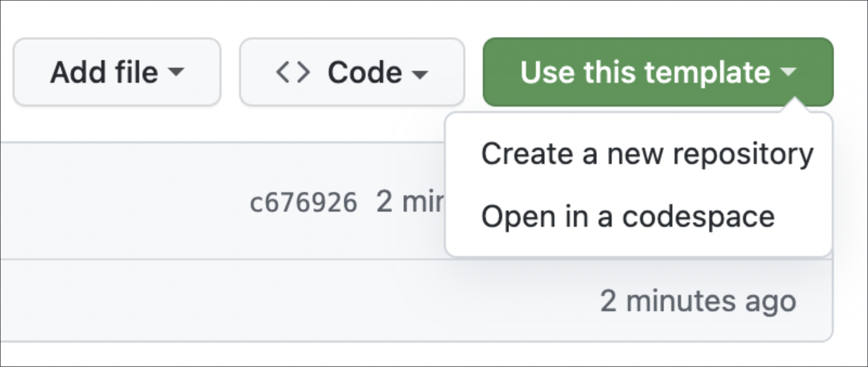Click the word codespace in the menu
The height and width of the screenshot is (367, 868).
(698, 217)
